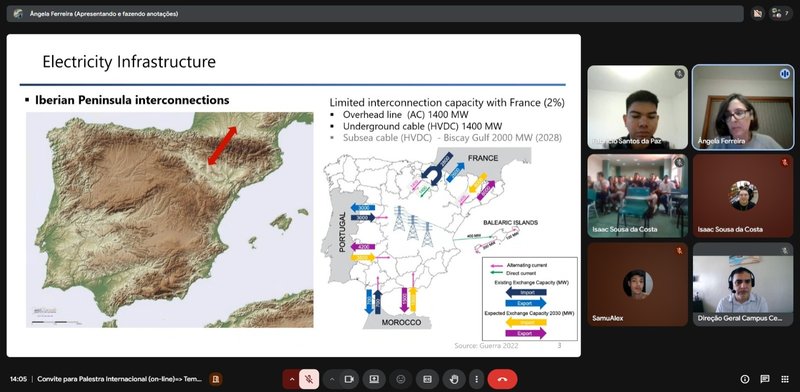Click the PORTUGAL label on the diagram

[342, 232]
